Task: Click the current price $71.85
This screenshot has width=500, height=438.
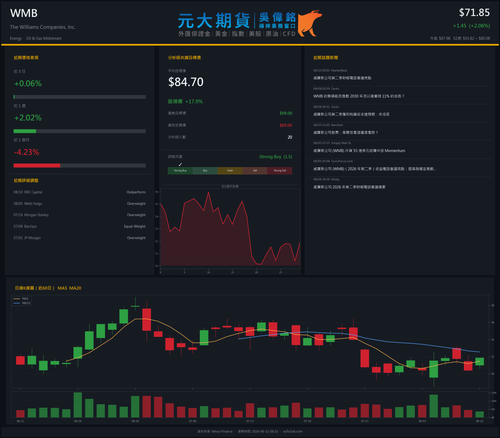Action: (474, 13)
